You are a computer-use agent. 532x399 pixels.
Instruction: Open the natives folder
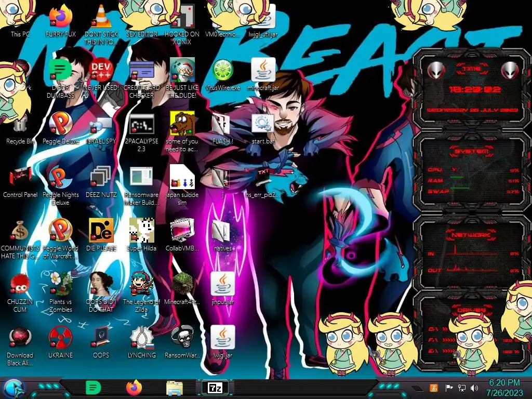222,236
